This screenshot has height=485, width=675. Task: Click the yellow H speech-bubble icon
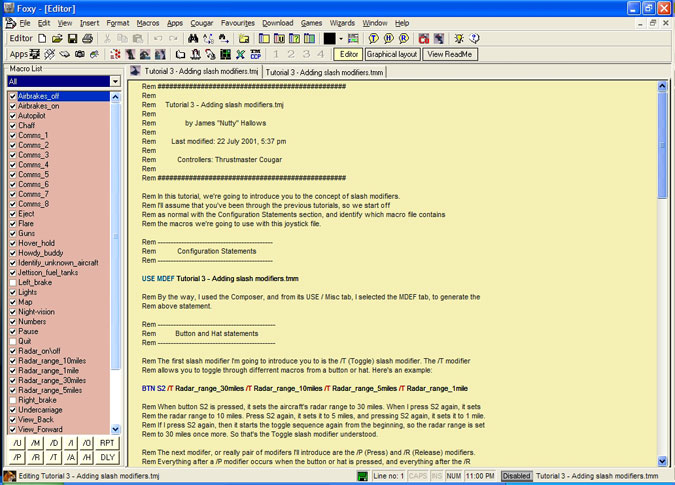tap(389, 39)
